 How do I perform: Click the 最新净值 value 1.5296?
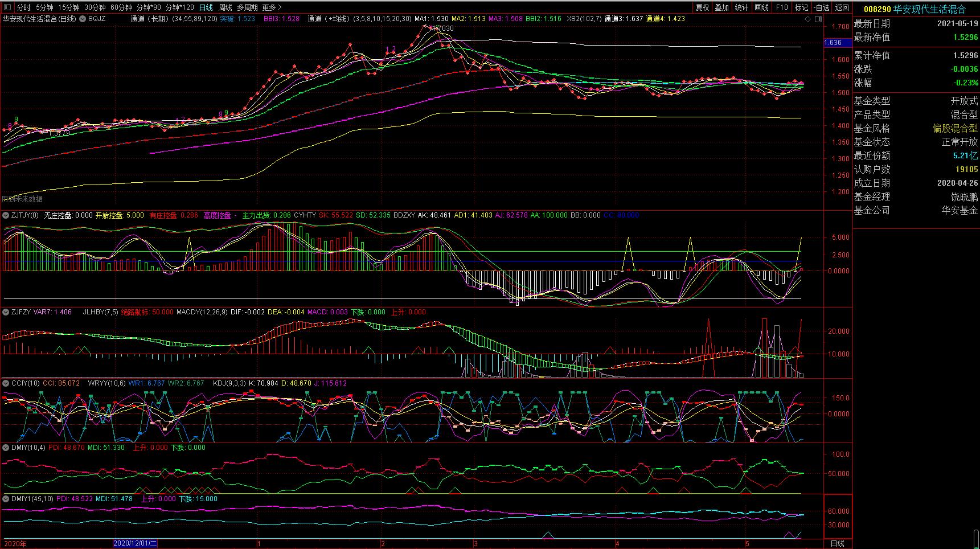point(966,38)
